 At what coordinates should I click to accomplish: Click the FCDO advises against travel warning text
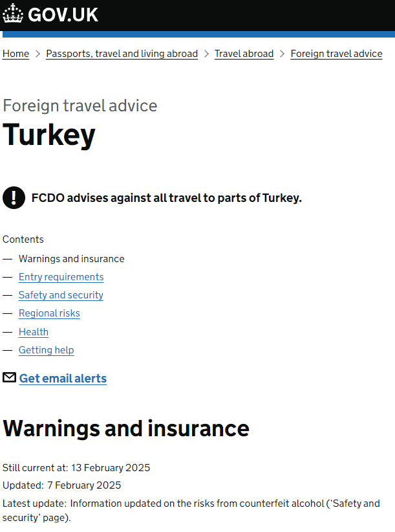point(166,198)
